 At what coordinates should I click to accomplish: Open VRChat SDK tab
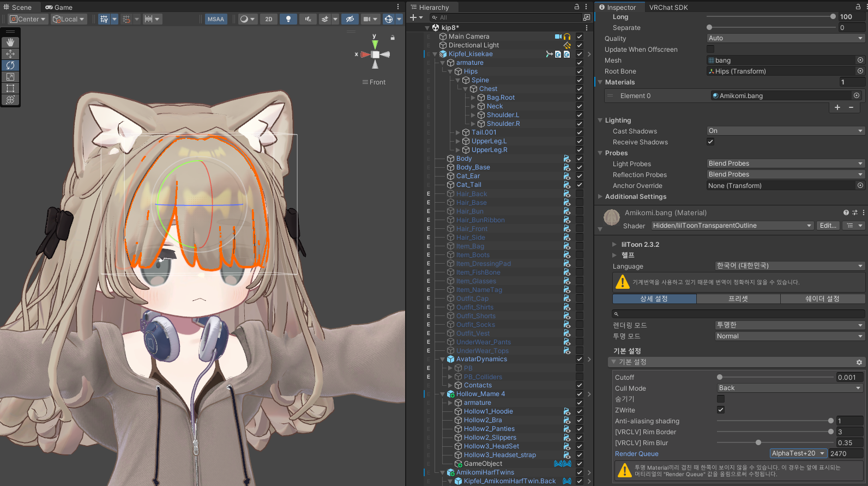(x=668, y=7)
